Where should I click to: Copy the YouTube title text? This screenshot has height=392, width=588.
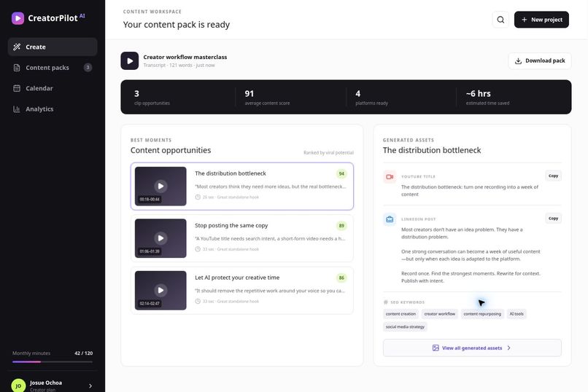pyautogui.click(x=553, y=176)
